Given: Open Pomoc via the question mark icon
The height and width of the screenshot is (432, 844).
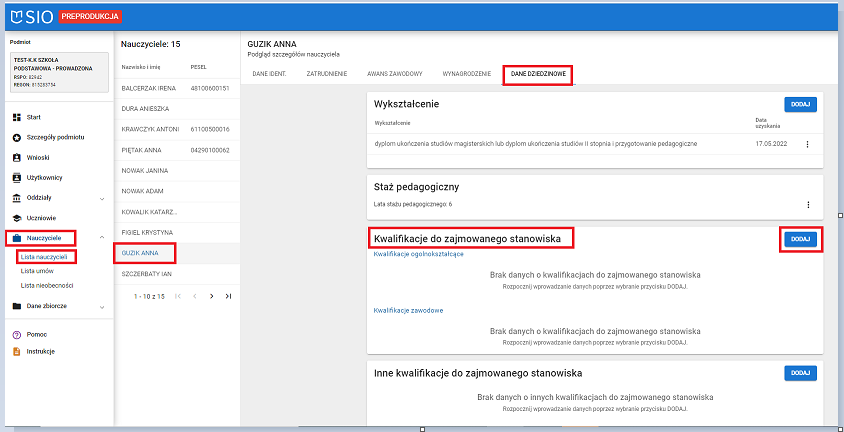Looking at the screenshot, I should (x=16, y=334).
